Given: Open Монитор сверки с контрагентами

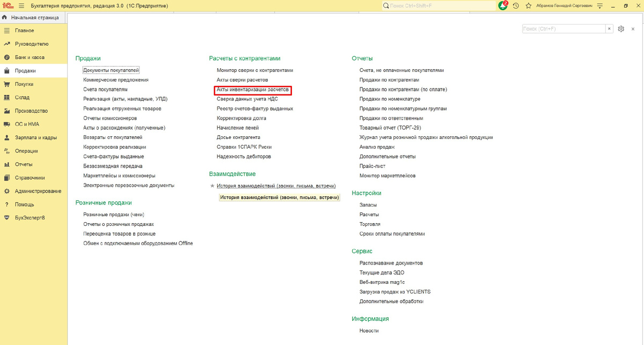Looking at the screenshot, I should click(255, 70).
